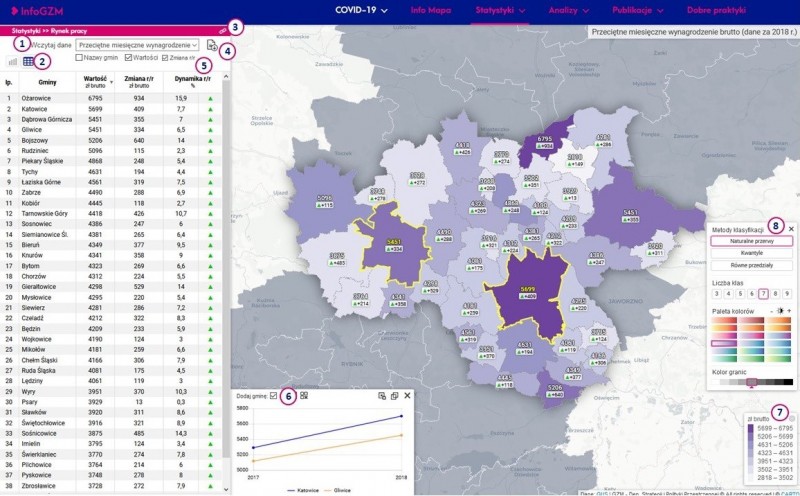Expand the Statystyki menu
800x496 pixels.
point(500,10)
